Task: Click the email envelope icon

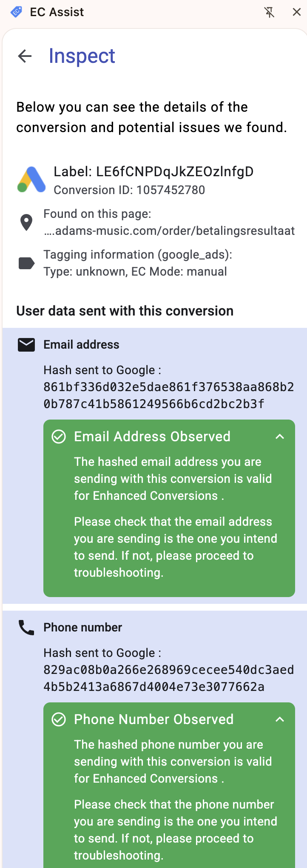Action: point(26,345)
